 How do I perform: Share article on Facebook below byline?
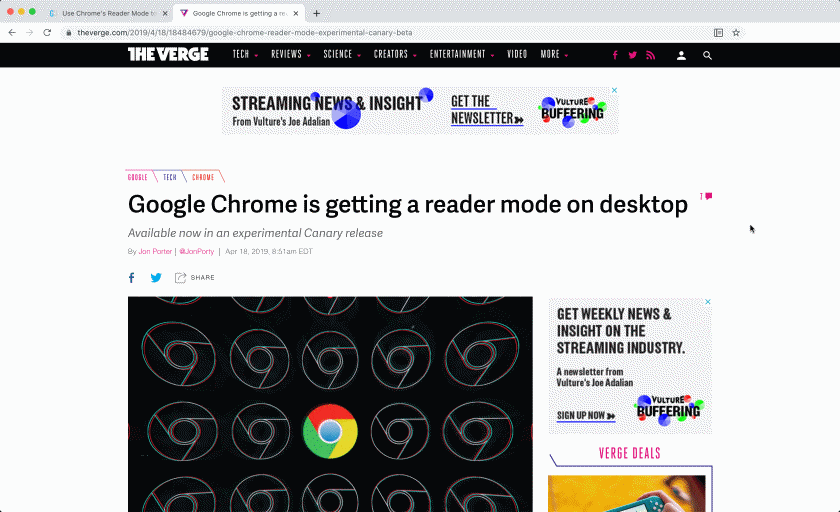click(131, 278)
